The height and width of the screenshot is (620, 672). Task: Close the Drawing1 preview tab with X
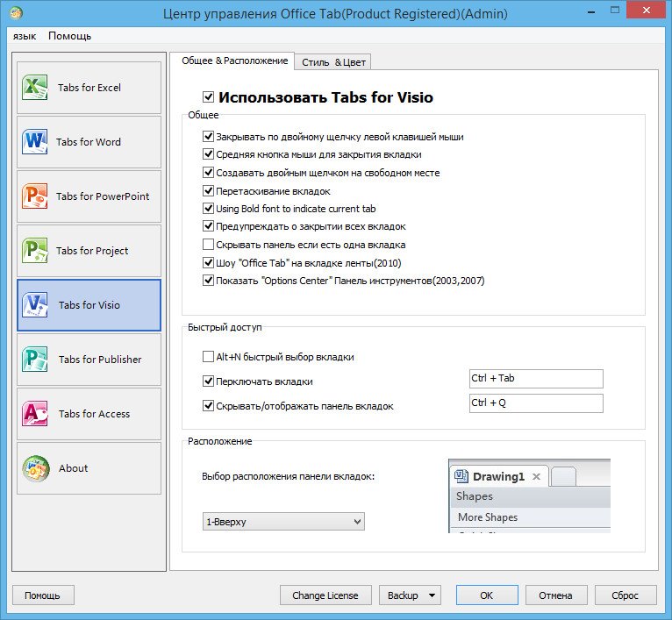tap(536, 476)
